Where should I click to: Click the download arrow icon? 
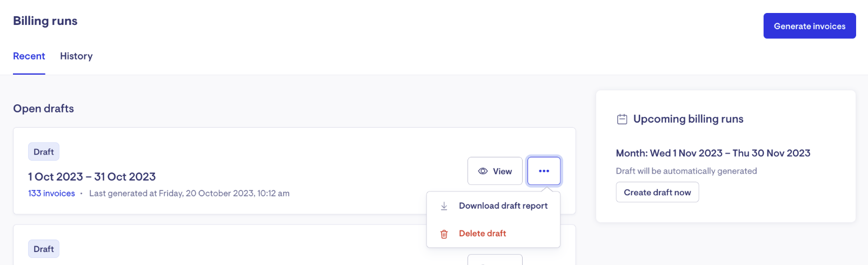point(444,206)
